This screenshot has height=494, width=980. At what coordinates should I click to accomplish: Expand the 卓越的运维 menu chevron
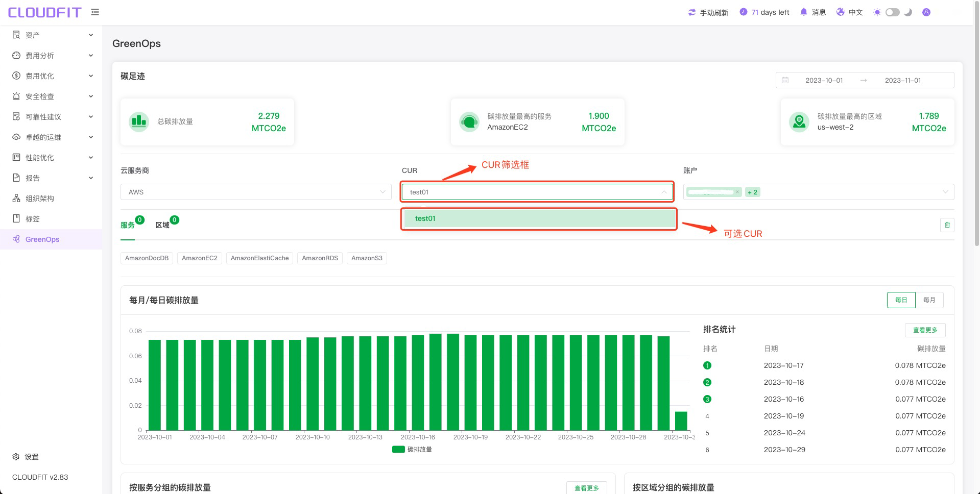(x=91, y=137)
